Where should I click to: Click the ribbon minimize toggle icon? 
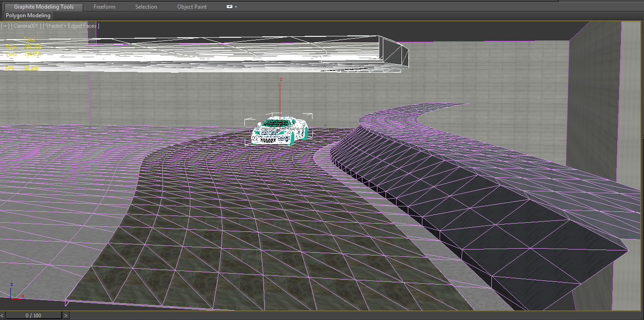[x=229, y=7]
